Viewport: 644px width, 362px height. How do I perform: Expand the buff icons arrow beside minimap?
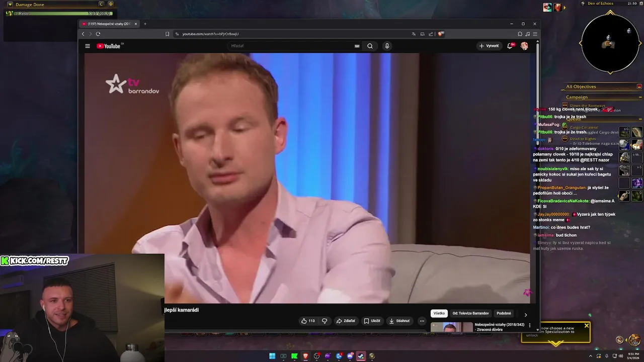click(565, 7)
